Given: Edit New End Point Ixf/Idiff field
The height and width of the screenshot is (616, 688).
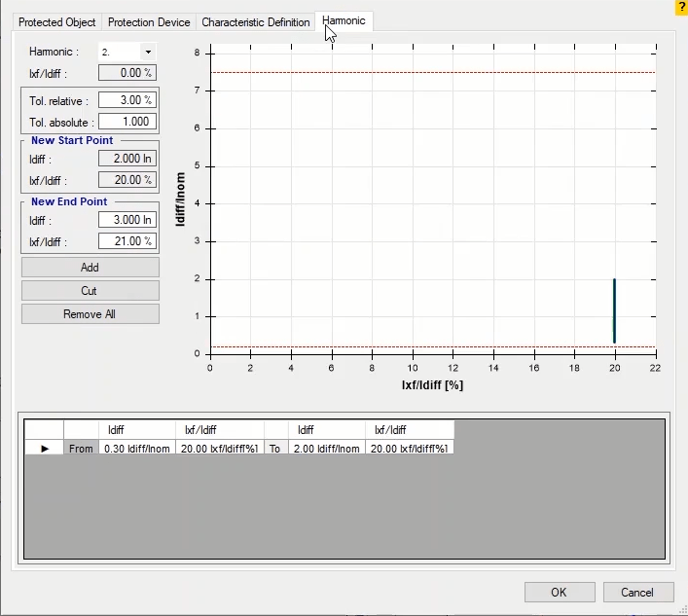Looking at the screenshot, I should 127,241.
